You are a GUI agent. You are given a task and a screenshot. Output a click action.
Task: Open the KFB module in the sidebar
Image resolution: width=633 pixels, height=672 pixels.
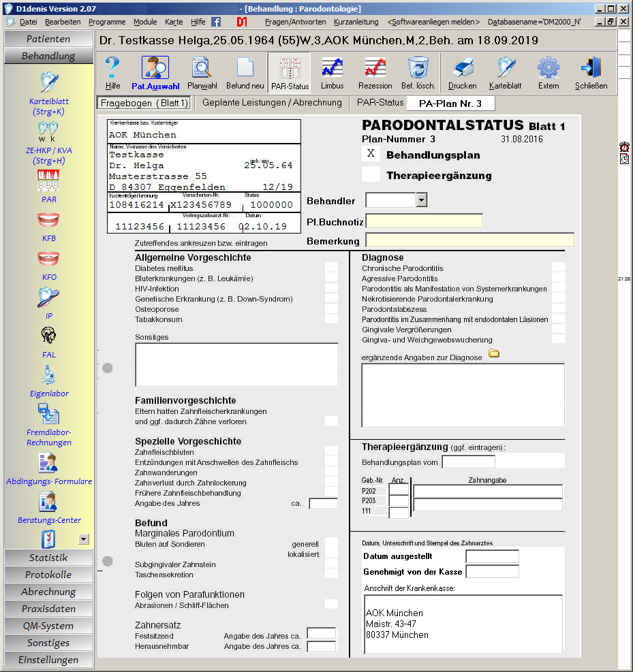click(x=49, y=227)
